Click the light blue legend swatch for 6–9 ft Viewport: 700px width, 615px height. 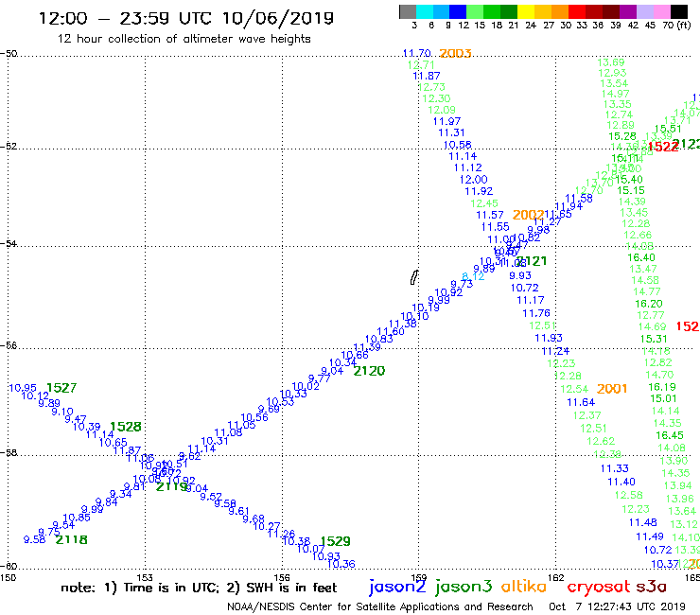coord(441,11)
